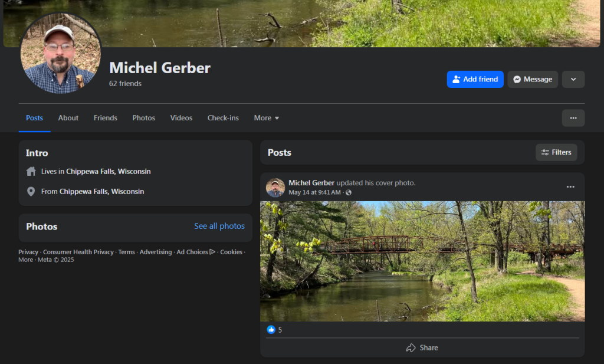
Task: View the 5 reactions count
Action: coord(280,330)
